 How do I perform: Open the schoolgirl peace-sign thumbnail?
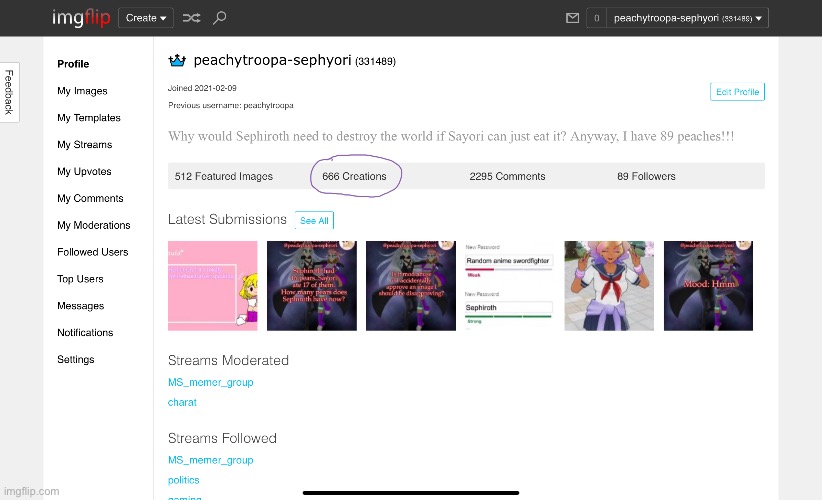coord(609,286)
